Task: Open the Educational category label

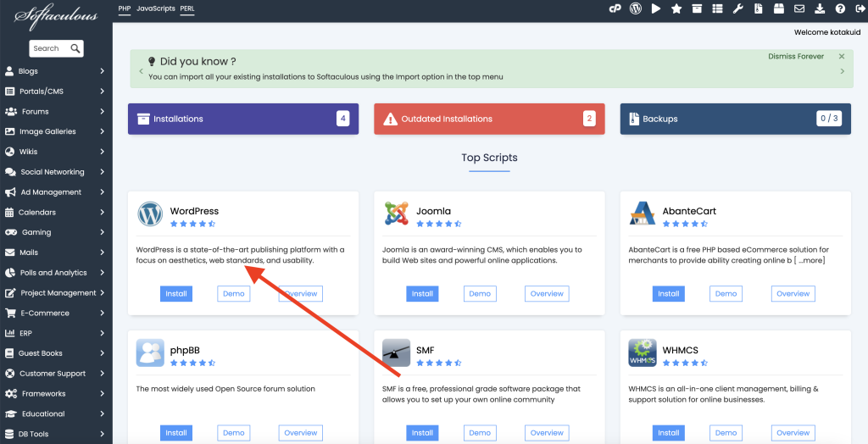Action: pyautogui.click(x=43, y=413)
